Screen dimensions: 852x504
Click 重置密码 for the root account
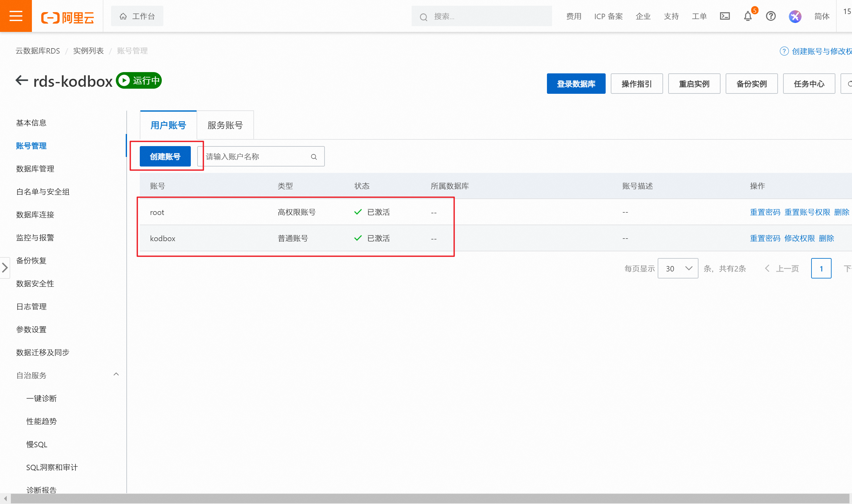coord(765,212)
